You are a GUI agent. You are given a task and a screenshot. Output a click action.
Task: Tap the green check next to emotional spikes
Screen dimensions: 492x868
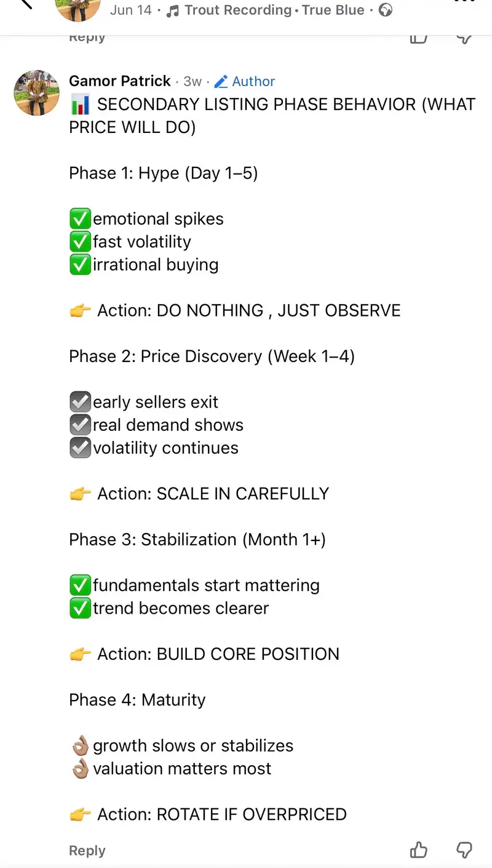[80, 219]
